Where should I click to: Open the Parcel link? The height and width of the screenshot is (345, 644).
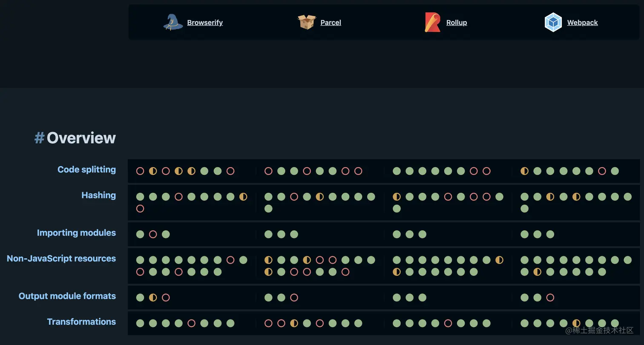pos(331,23)
